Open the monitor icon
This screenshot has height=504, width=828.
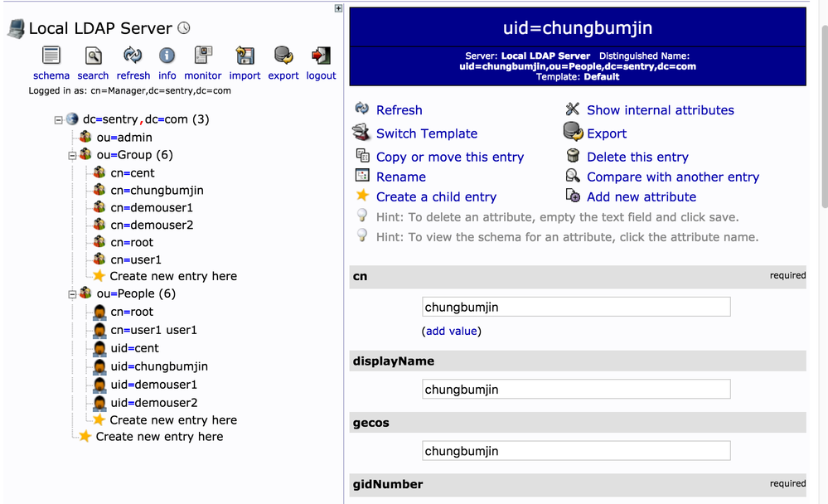(x=203, y=55)
